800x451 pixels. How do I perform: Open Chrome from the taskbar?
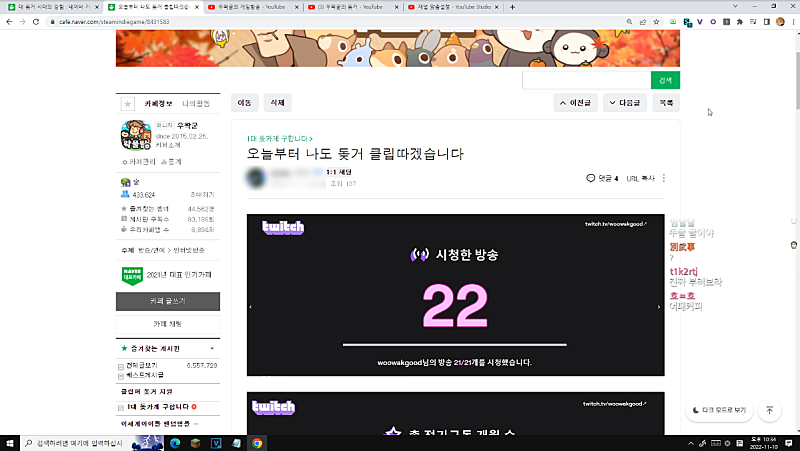(257, 443)
